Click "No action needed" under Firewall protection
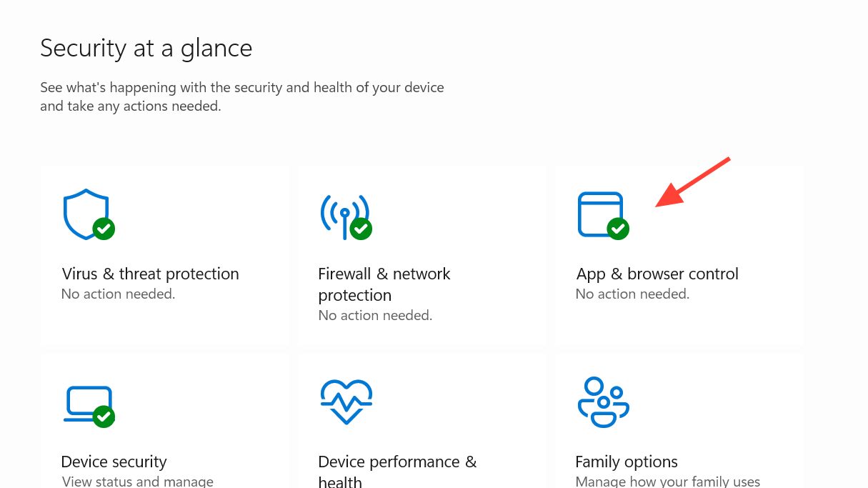This screenshot has height=488, width=868. [x=375, y=315]
